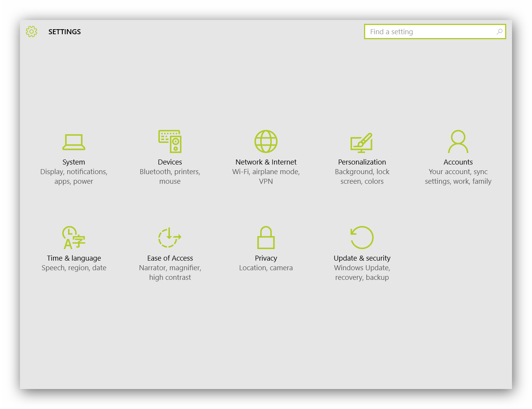
Task: Open the Devices keyboard and speaker icon
Action: click(170, 141)
